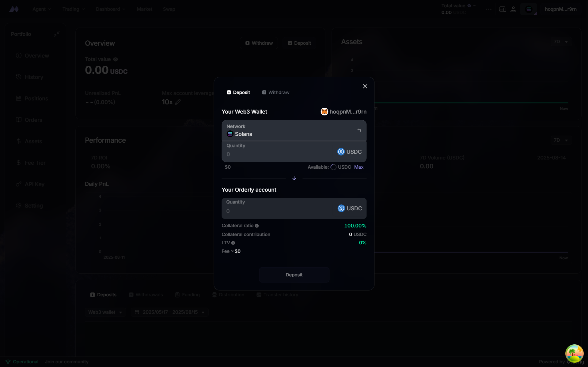This screenshot has width=588, height=367.
Task: Click the LTV info icon
Action: [x=233, y=243]
